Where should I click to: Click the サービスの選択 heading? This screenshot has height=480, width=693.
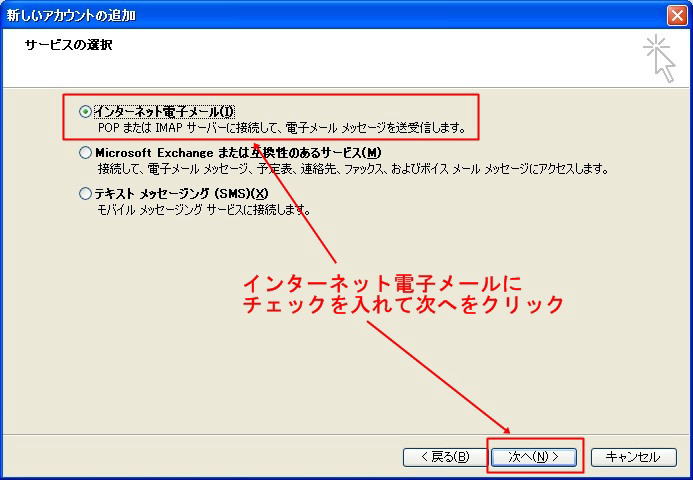[x=69, y=45]
